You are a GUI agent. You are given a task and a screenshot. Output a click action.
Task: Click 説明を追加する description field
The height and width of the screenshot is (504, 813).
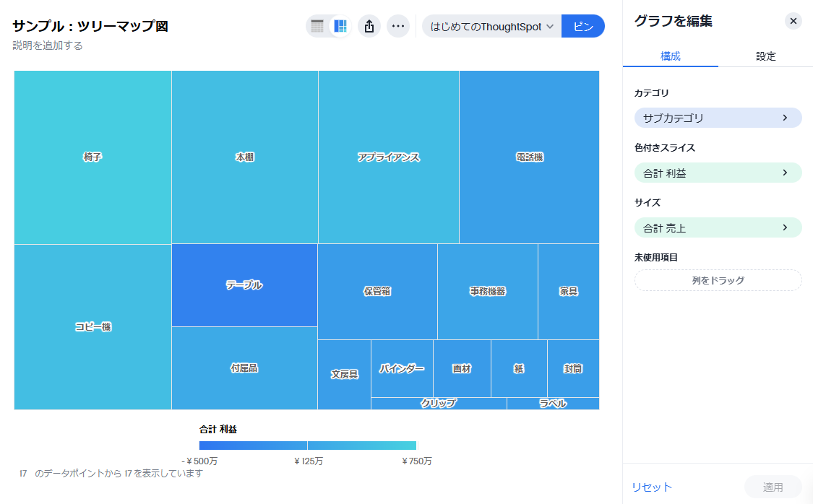pos(48,45)
